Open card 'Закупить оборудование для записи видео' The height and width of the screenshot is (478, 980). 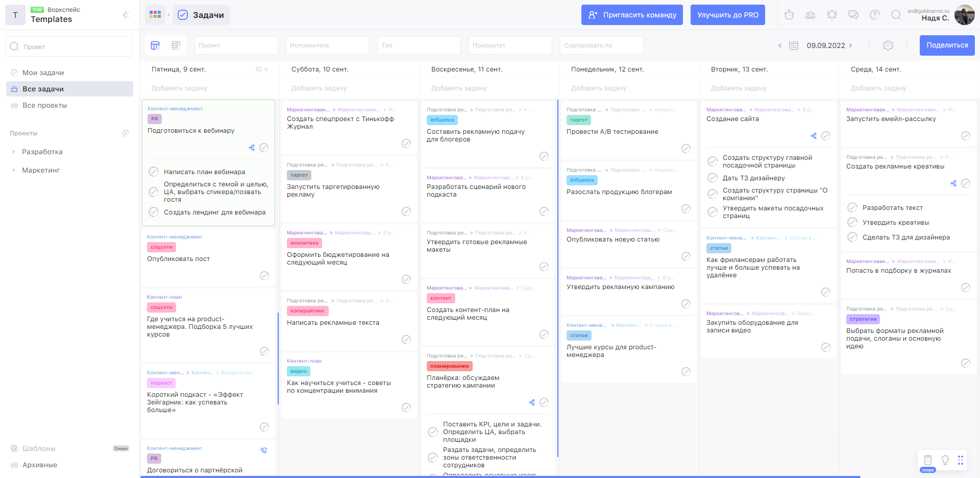point(769,331)
